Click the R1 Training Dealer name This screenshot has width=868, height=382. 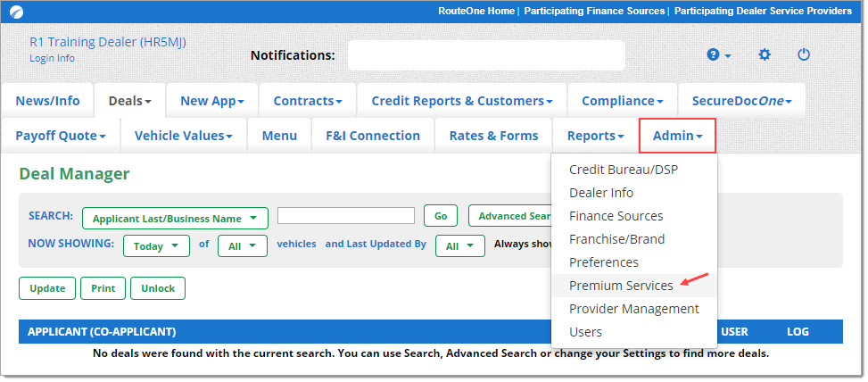(x=108, y=42)
